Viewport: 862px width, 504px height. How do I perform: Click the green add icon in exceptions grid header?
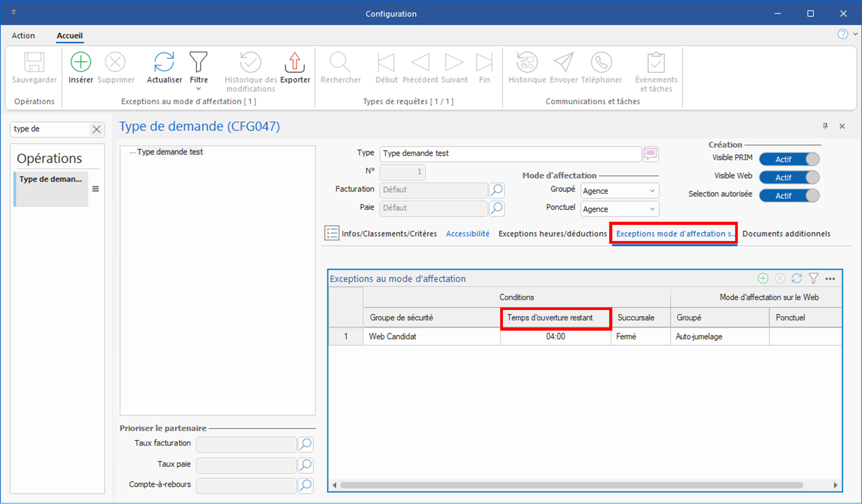click(763, 278)
